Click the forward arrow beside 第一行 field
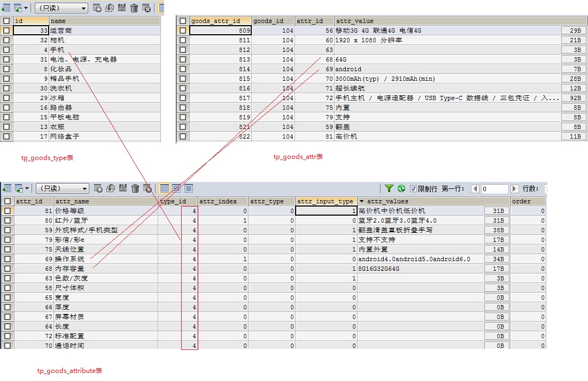The image size is (588, 381). pos(514,188)
